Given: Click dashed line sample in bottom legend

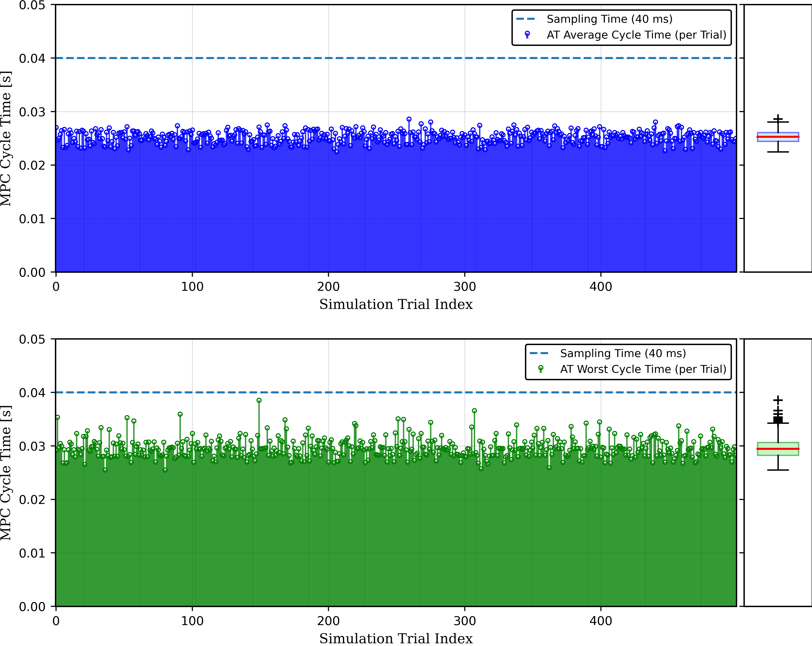Looking at the screenshot, I should click(541, 353).
